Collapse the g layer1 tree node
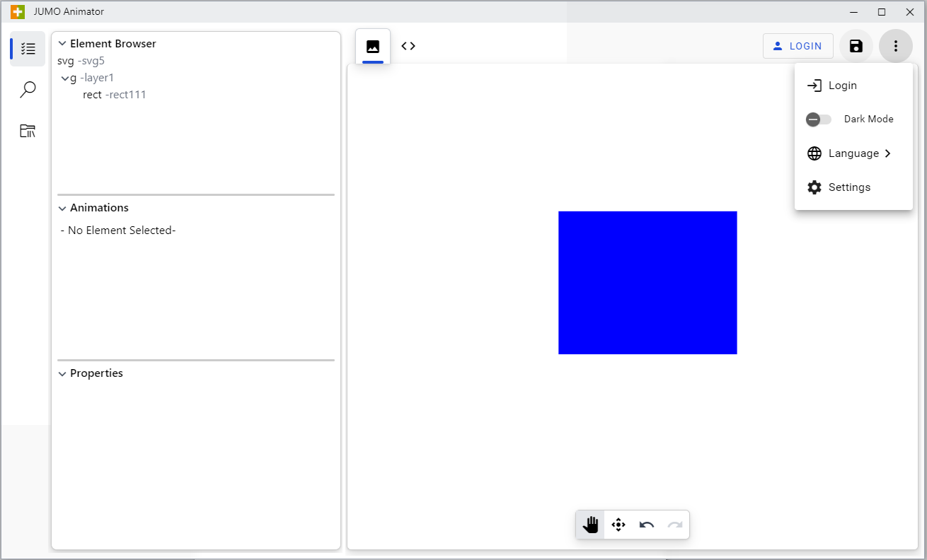This screenshot has width=927, height=560. coord(64,78)
